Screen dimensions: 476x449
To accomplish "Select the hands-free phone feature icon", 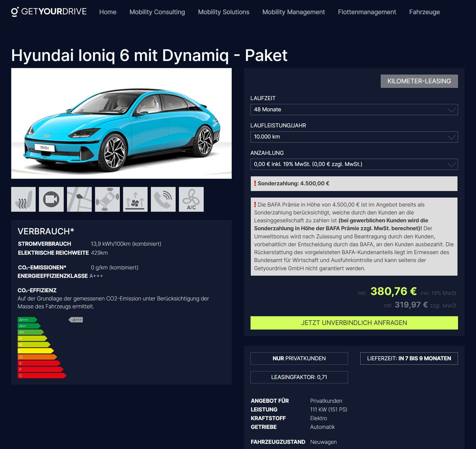I will 163,199.
